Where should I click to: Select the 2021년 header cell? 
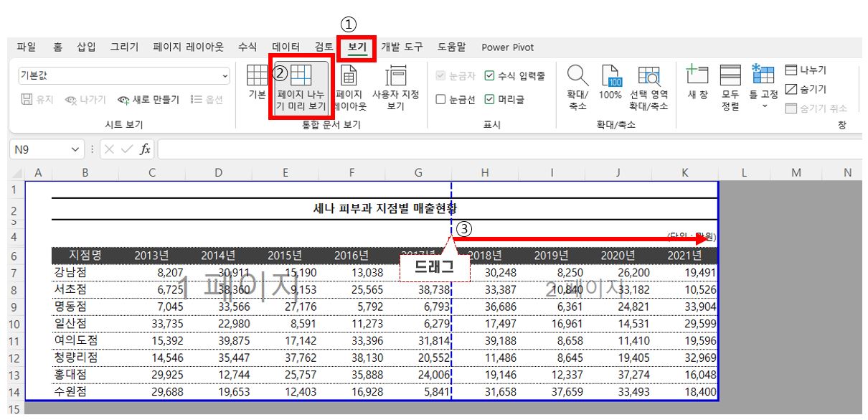(684, 256)
